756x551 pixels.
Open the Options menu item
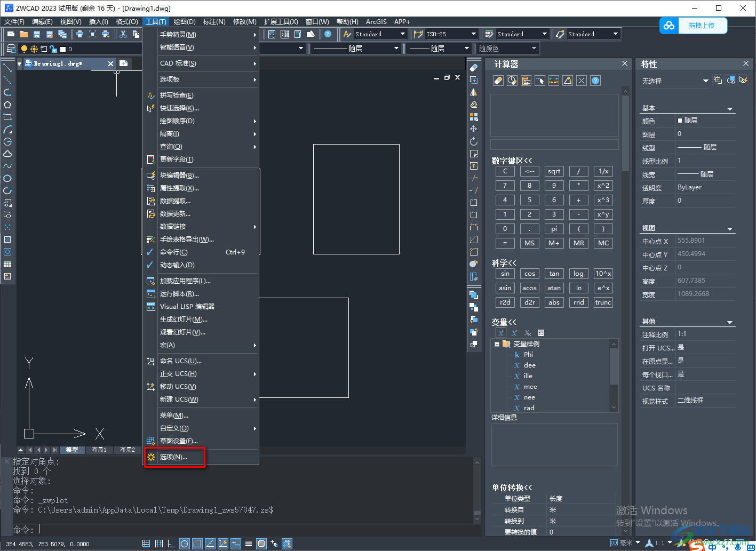click(x=201, y=457)
